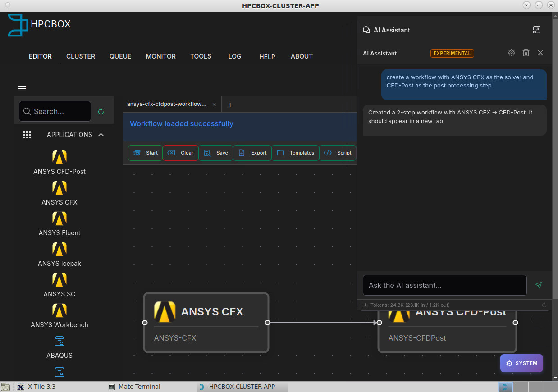The image size is (558, 392).
Task: Close the ansys-cfx-cfdpost-workflow tab
Action: pos(214,105)
